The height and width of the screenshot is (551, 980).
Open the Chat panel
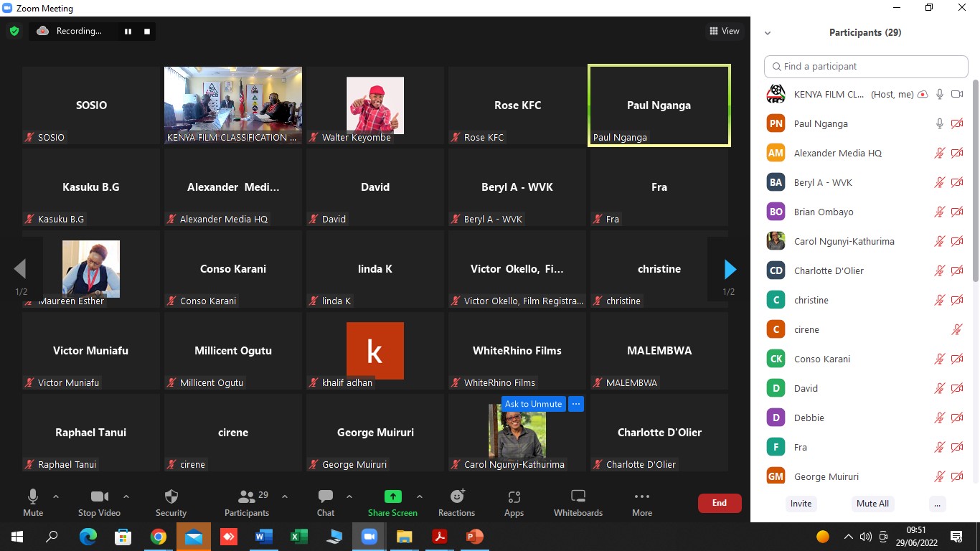click(326, 502)
